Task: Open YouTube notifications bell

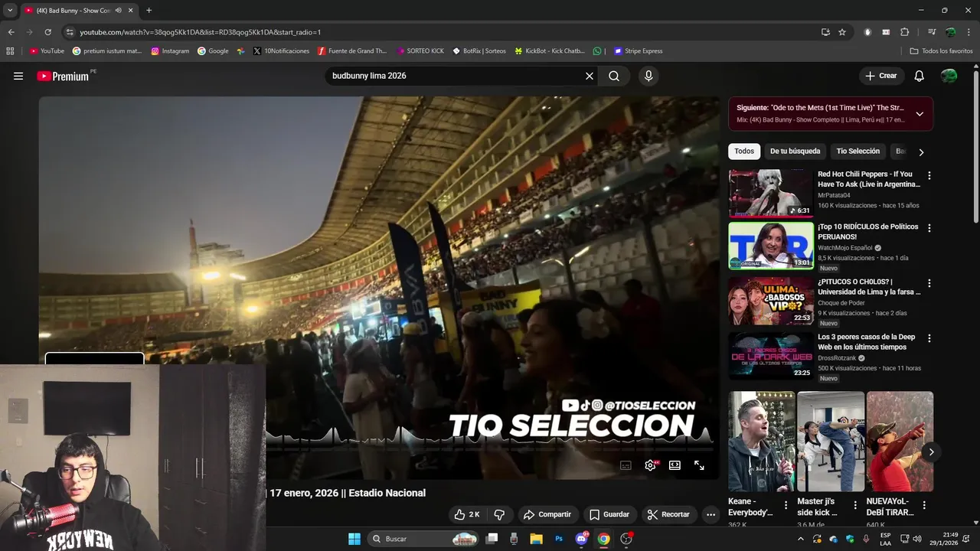Action: (x=920, y=76)
